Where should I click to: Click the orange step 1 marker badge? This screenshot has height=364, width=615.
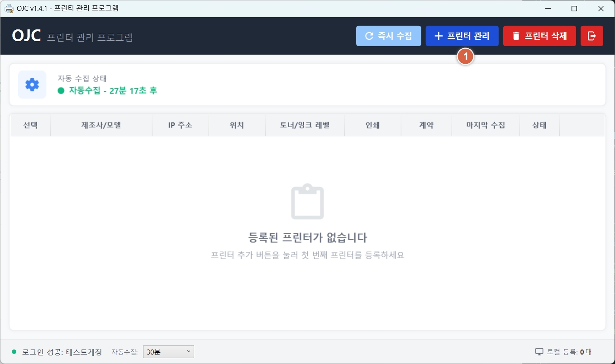pyautogui.click(x=465, y=57)
